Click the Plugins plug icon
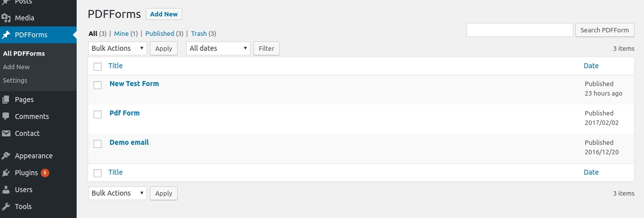 6,173
